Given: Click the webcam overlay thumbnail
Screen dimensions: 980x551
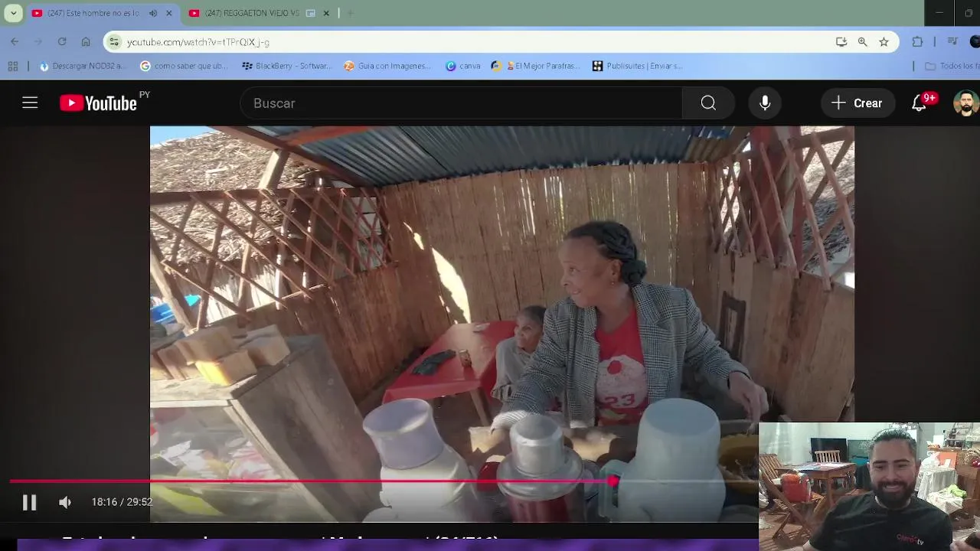Looking at the screenshot, I should [x=869, y=487].
